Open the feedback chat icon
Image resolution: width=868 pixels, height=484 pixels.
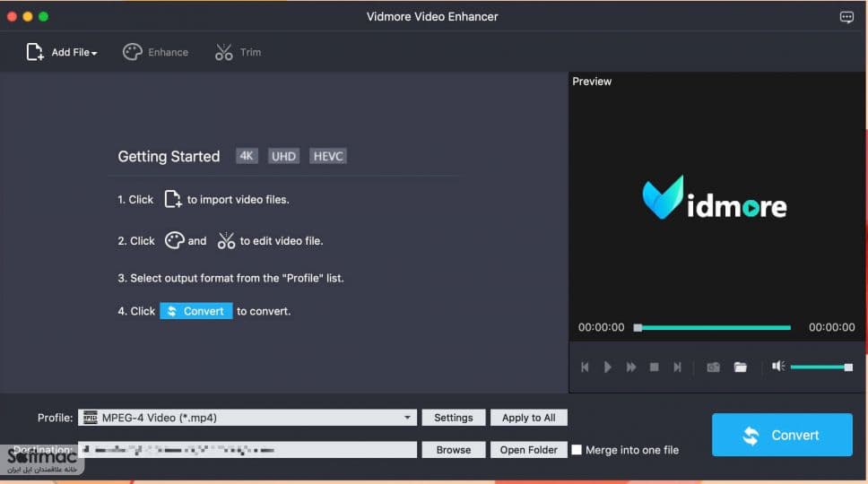pyautogui.click(x=846, y=17)
